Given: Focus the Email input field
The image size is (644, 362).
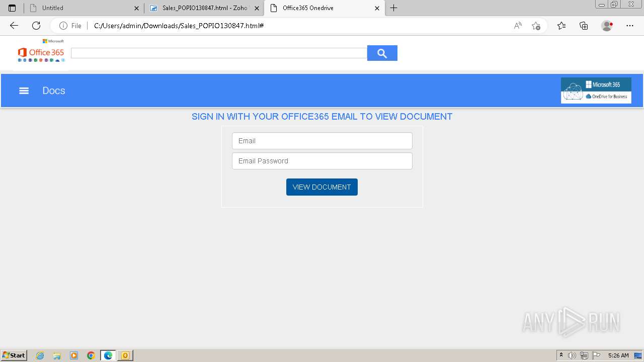Looking at the screenshot, I should [322, 141].
